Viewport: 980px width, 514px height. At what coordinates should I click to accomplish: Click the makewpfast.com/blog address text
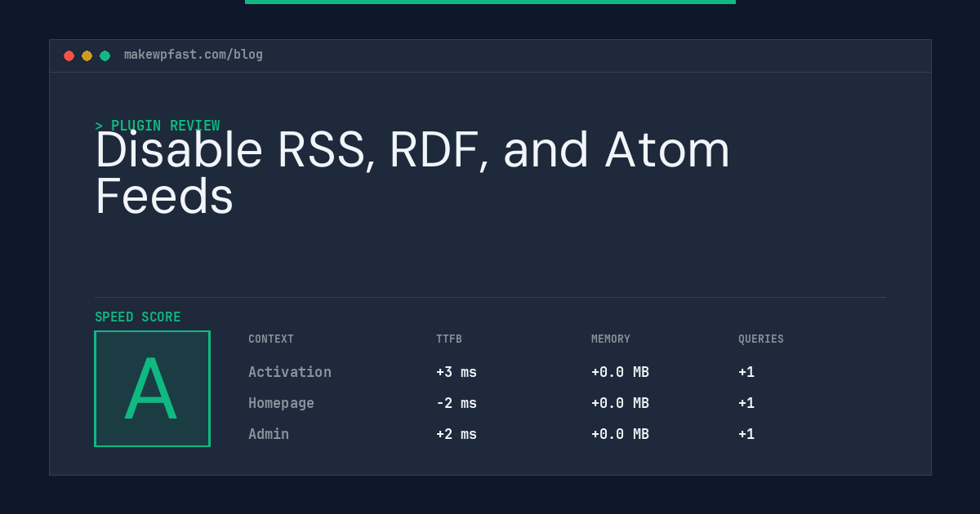point(194,55)
